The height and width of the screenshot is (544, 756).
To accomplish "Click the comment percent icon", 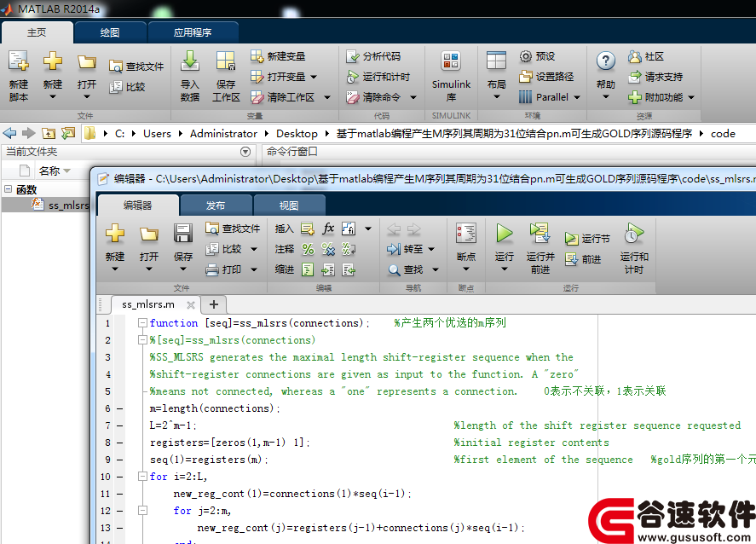I will click(308, 249).
